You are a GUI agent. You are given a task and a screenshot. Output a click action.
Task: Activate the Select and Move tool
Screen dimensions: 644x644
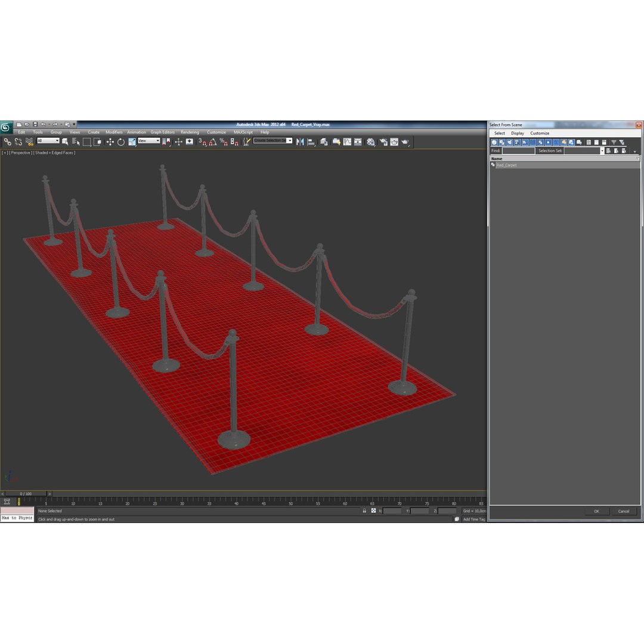(110, 142)
